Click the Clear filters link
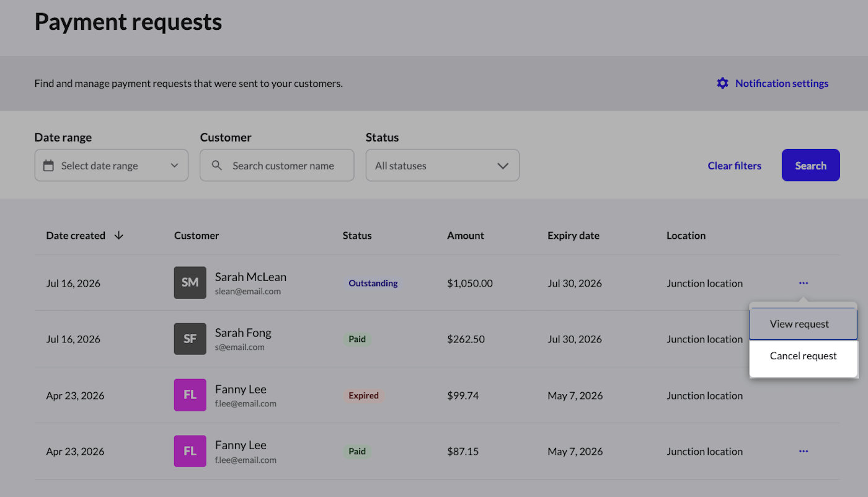Viewport: 868px width, 497px height. tap(735, 166)
